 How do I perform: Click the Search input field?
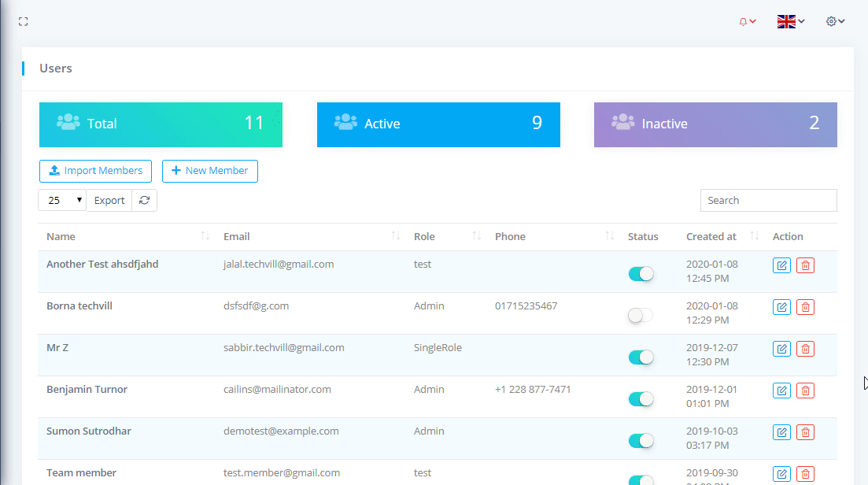pyautogui.click(x=768, y=201)
